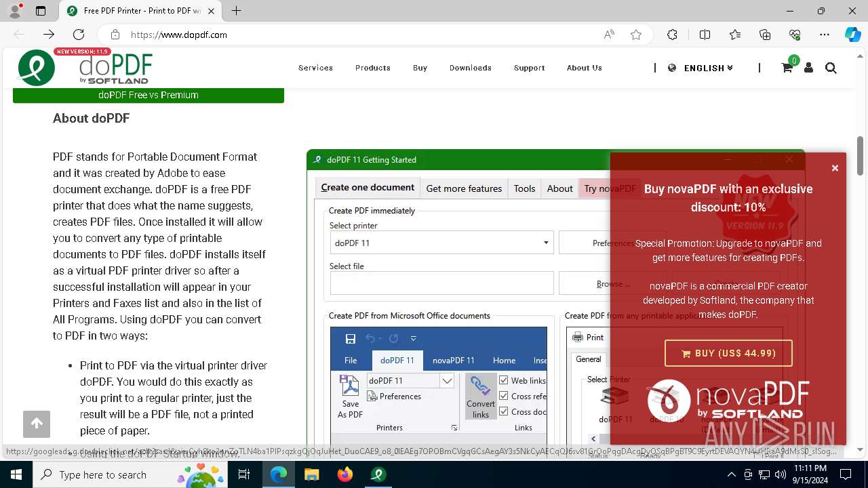
Task: Open the volume control in tray
Action: coord(781,474)
